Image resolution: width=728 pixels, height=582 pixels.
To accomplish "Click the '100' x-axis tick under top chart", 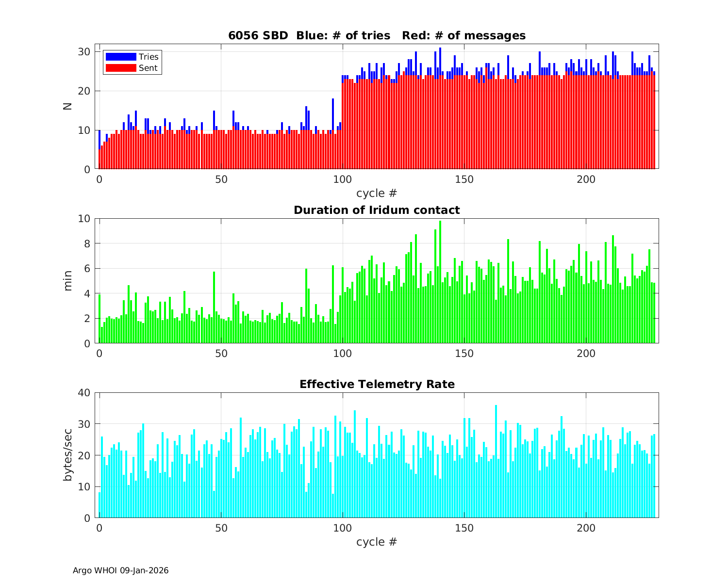I will click(343, 179).
